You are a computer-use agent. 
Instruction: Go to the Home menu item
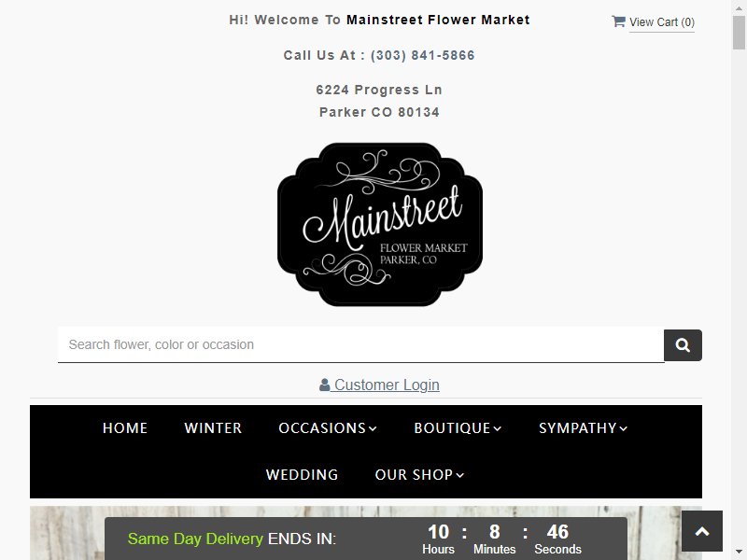(x=125, y=428)
